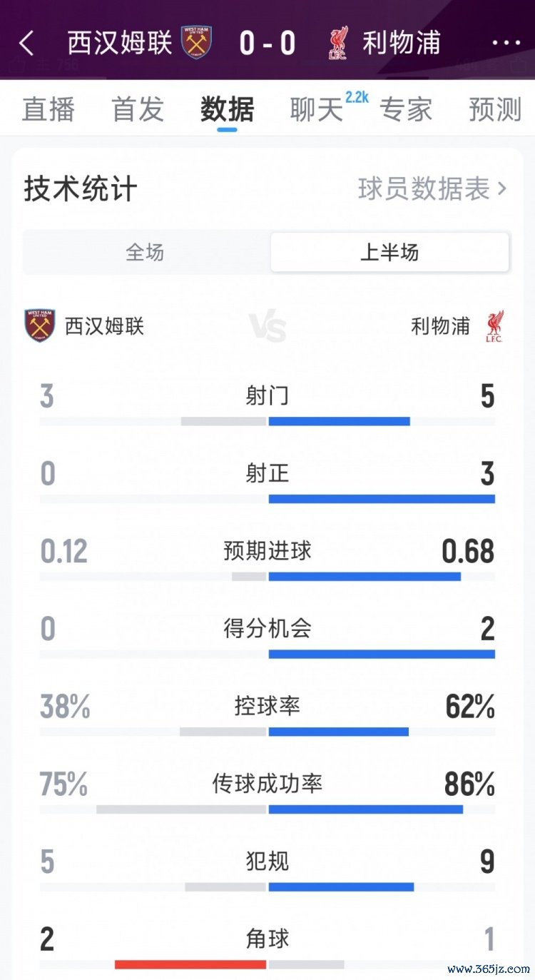Select the 全场 full-match toggle

(x=146, y=253)
